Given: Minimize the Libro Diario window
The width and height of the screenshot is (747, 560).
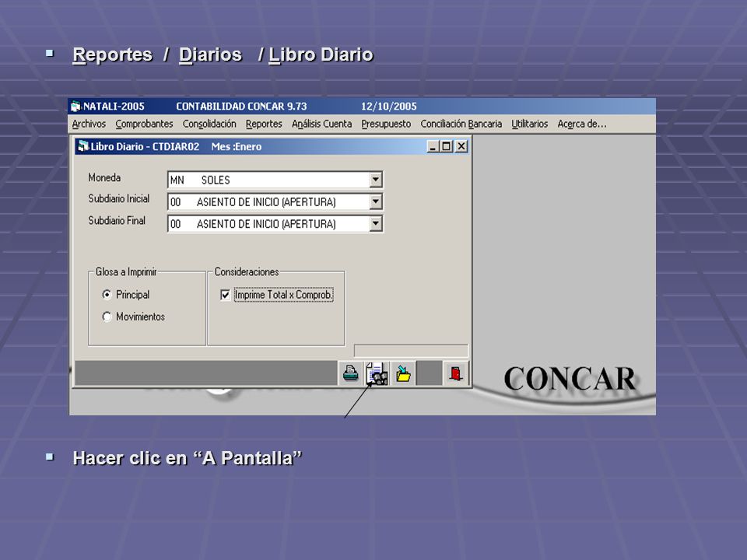Looking at the screenshot, I should click(x=432, y=146).
